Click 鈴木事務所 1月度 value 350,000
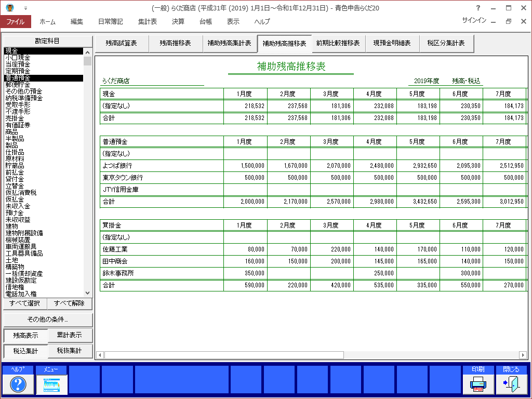Viewport: 532px width, 399px height. (255, 273)
